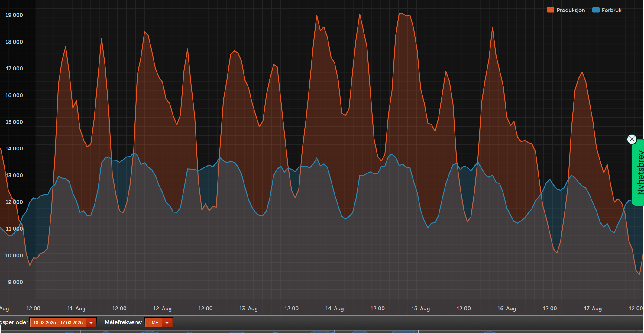644x333 pixels.
Task: Click the 16. Aug x-axis label
Action: [506, 309]
